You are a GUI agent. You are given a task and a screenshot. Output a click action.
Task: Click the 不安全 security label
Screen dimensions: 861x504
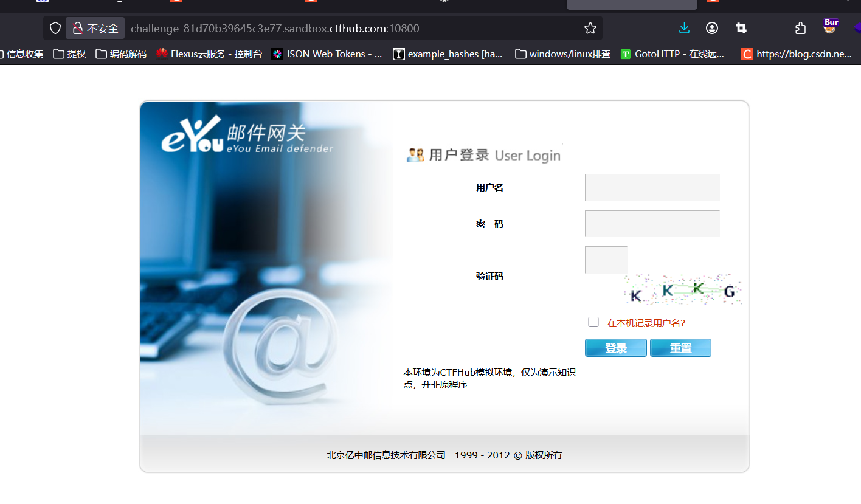(x=103, y=29)
